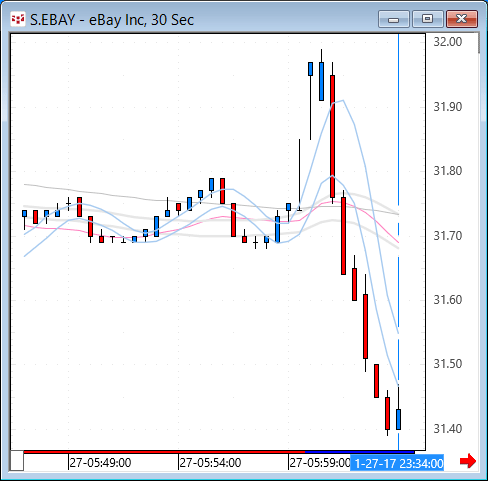This screenshot has height=481, width=488.
Task: Click the window title S.EBAY - eBay Inc, 30 Sec
Action: (x=112, y=20)
